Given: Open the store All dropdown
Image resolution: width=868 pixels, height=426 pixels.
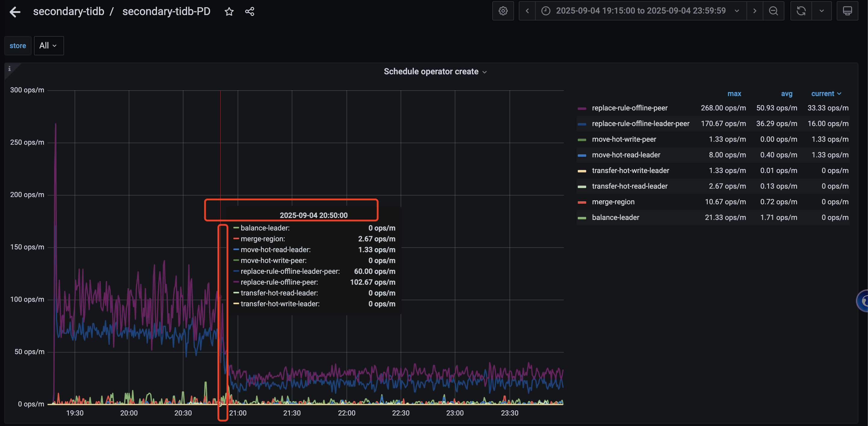Looking at the screenshot, I should click(48, 45).
